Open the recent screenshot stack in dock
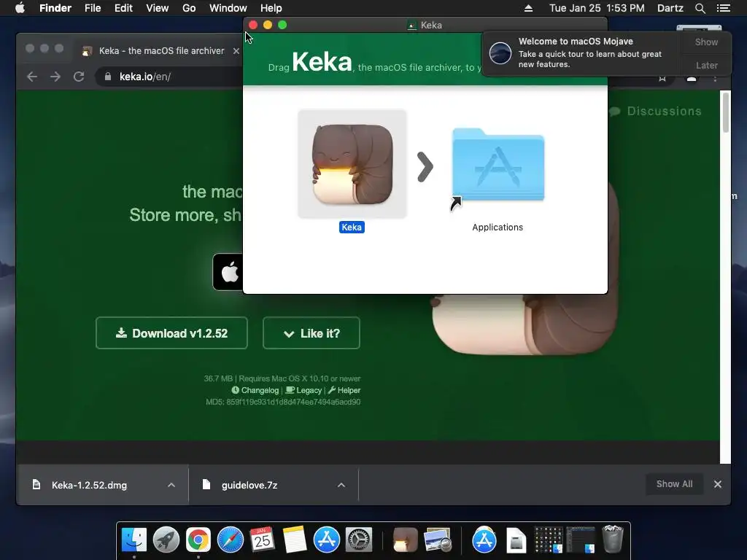 point(581,540)
